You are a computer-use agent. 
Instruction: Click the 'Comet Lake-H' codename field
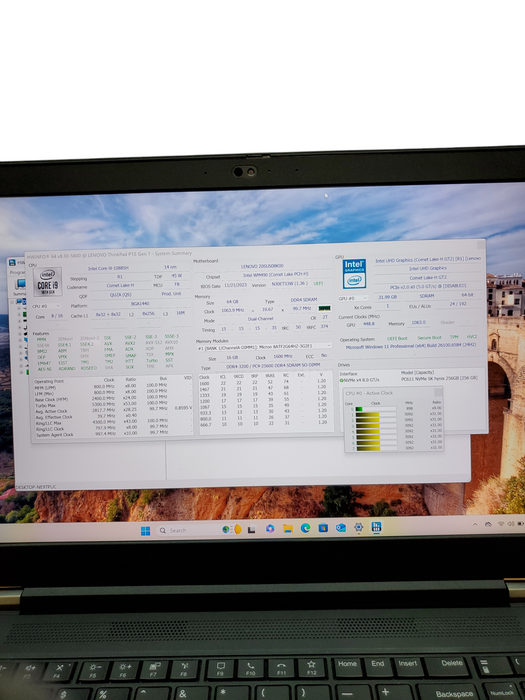pos(120,285)
